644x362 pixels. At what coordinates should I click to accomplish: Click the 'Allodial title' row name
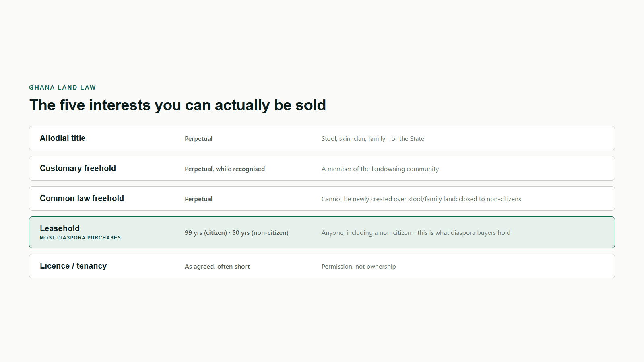(62, 138)
